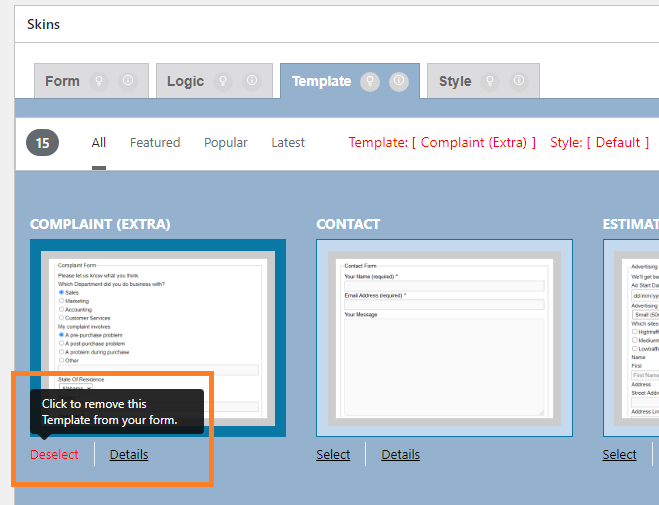Viewport: 659px width, 505px height.
Task: Click the Contact form preview thumbnail
Action: pos(444,338)
